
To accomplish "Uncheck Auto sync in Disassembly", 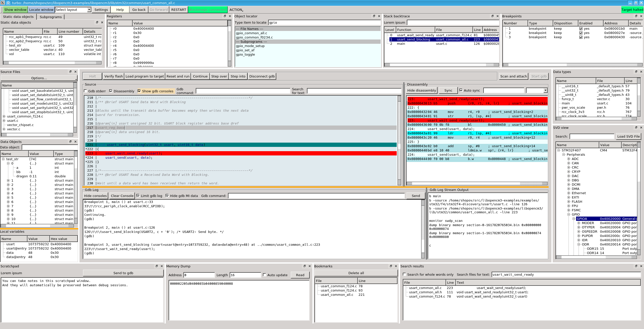I will point(461,90).
